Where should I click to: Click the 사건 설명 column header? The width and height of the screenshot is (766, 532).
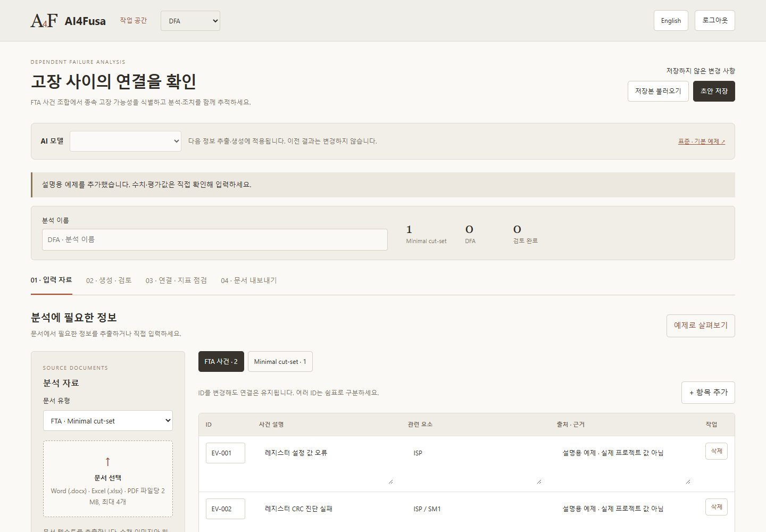coord(271,425)
